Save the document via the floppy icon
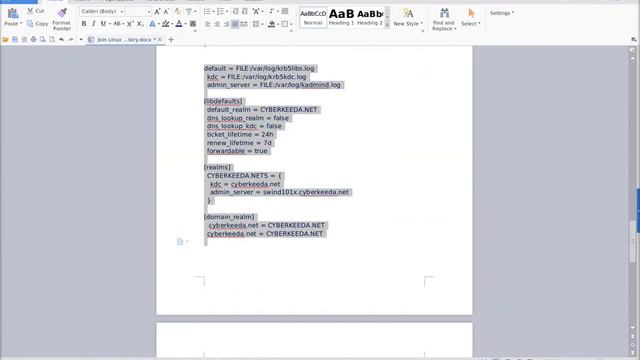The height and width of the screenshot is (360, 640). click(x=15, y=40)
